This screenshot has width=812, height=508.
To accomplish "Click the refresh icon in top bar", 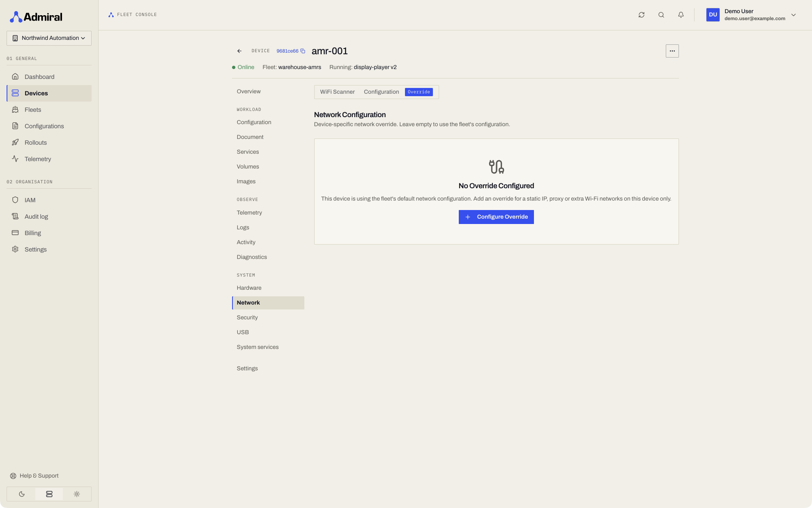I will (x=642, y=15).
